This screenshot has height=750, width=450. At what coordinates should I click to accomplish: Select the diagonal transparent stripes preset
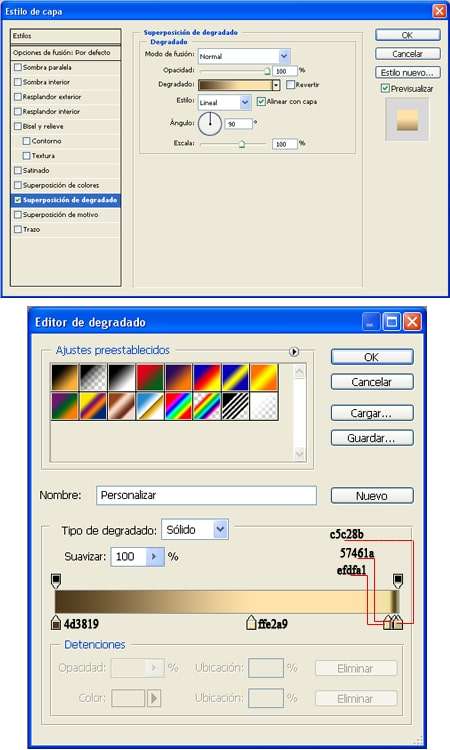point(235,406)
